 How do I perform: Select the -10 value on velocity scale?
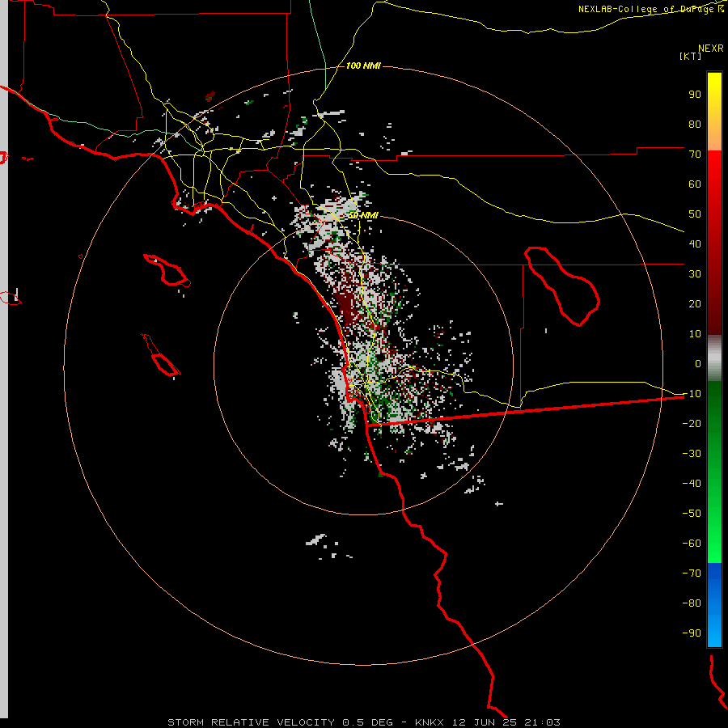click(692, 394)
